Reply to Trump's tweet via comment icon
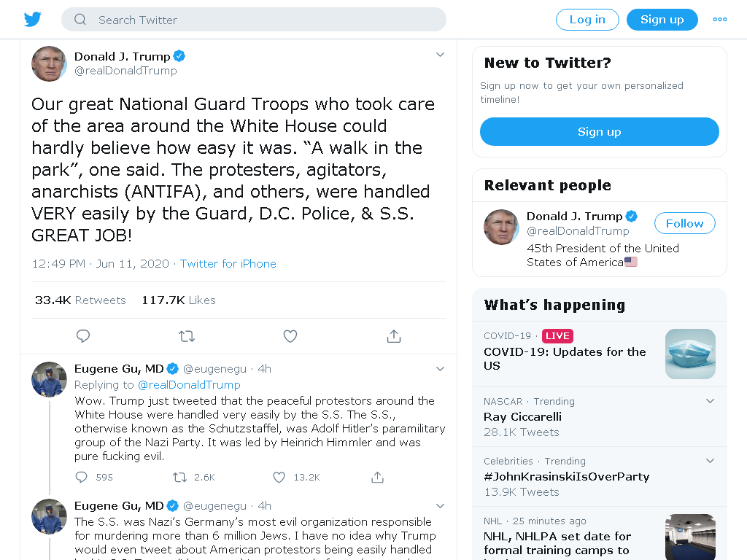This screenshot has height=560, width=747. 83,336
